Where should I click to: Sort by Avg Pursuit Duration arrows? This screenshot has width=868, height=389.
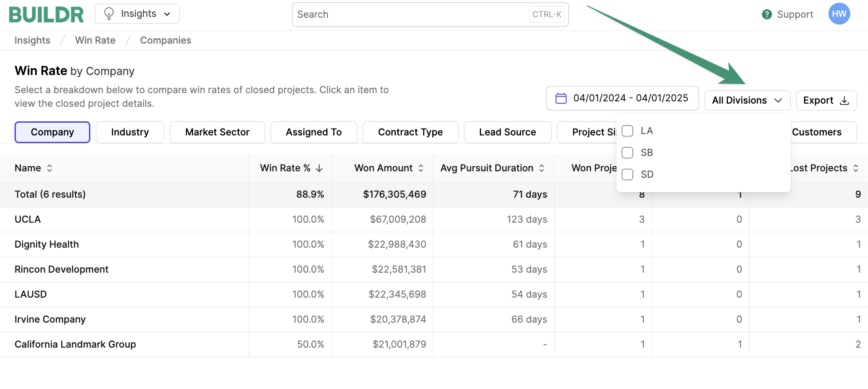(542, 168)
